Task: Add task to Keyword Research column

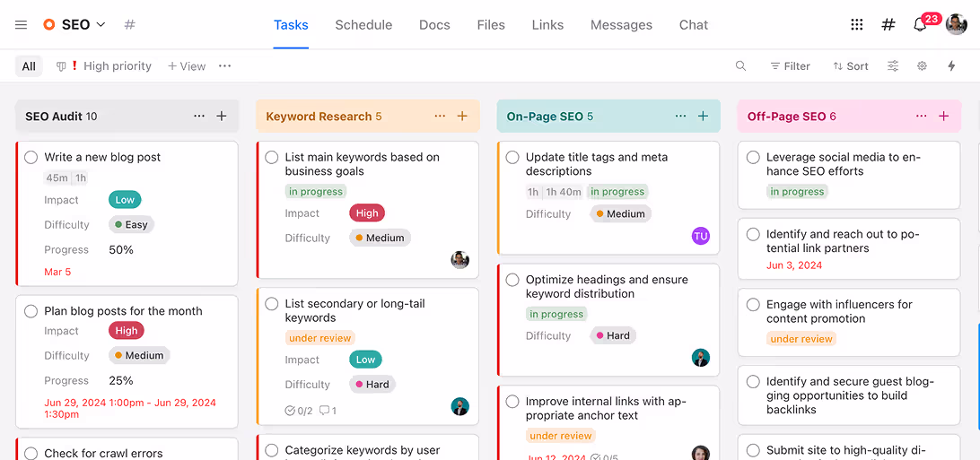Action: tap(462, 117)
